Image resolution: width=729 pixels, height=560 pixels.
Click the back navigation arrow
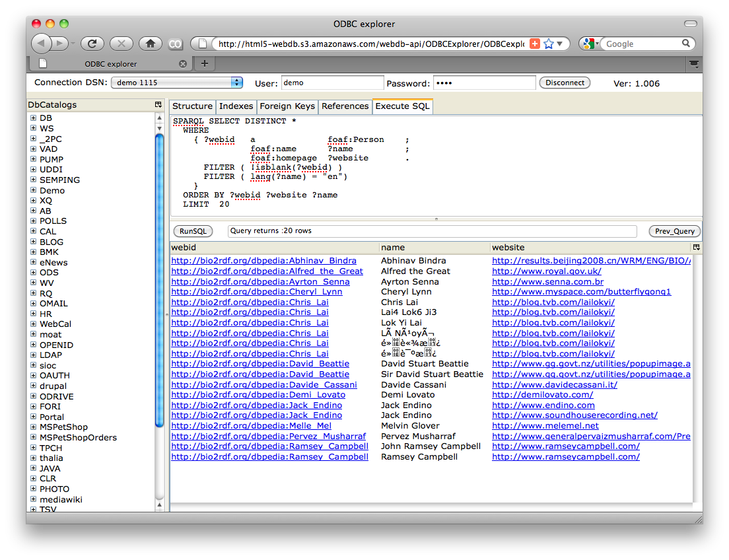(x=42, y=44)
